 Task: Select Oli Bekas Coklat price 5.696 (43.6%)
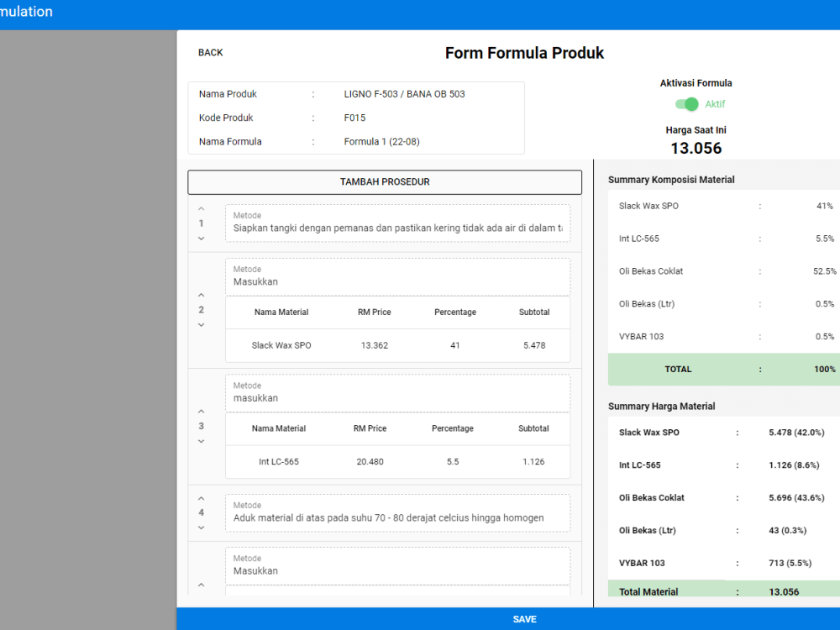[796, 497]
